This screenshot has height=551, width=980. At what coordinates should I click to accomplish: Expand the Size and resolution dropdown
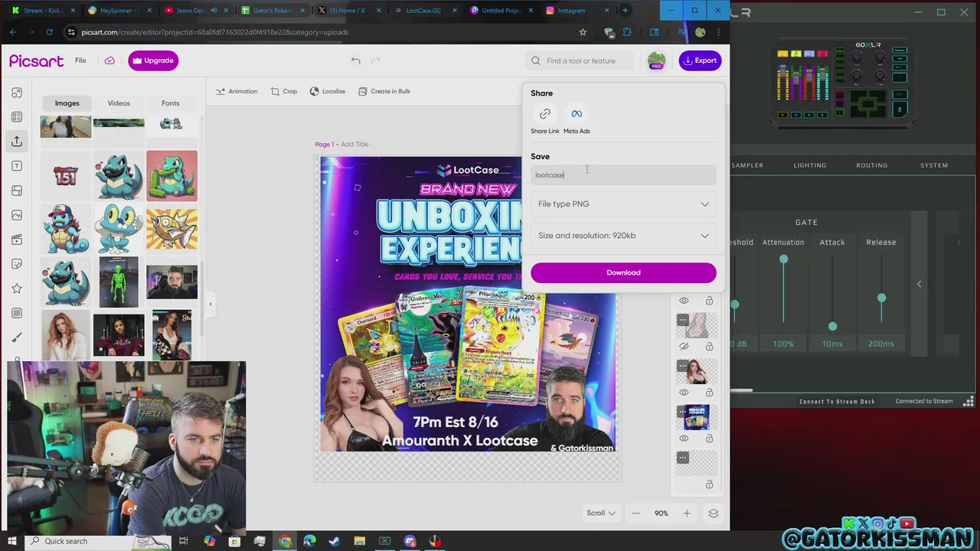point(623,236)
